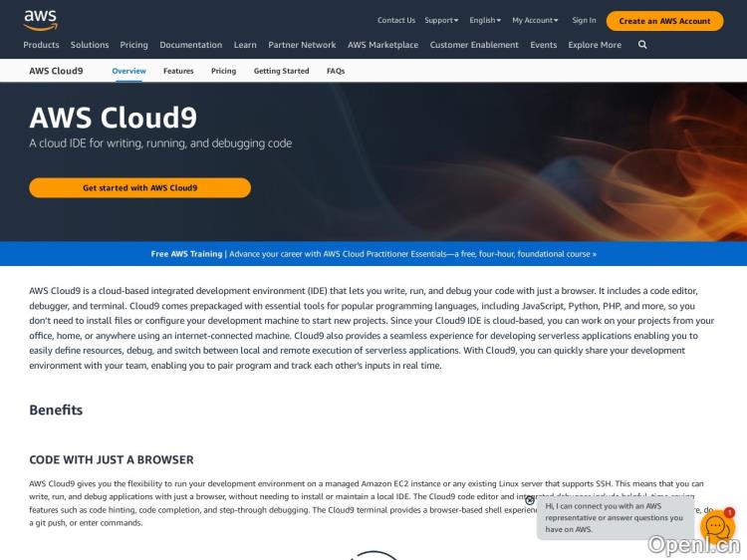Expand the English language dropdown

[x=485, y=21]
